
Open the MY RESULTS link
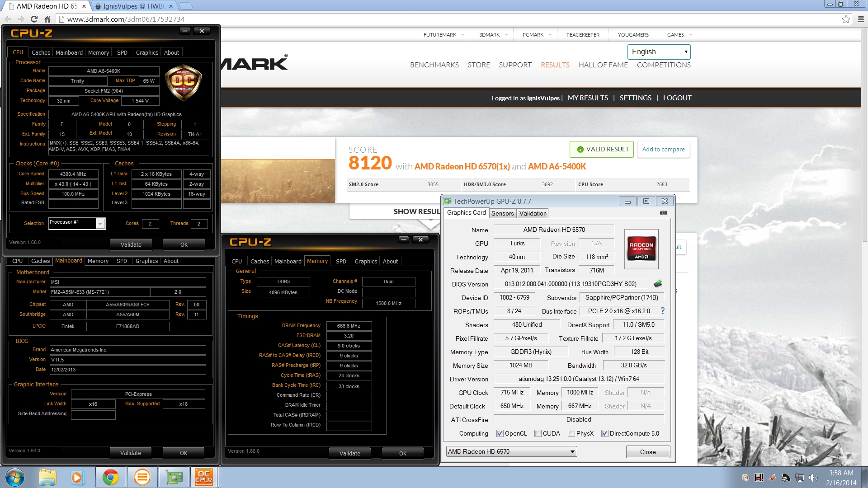(x=588, y=98)
